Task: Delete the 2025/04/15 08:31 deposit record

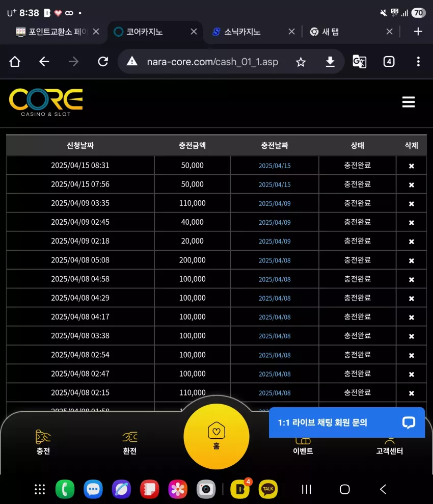Action: tap(411, 166)
